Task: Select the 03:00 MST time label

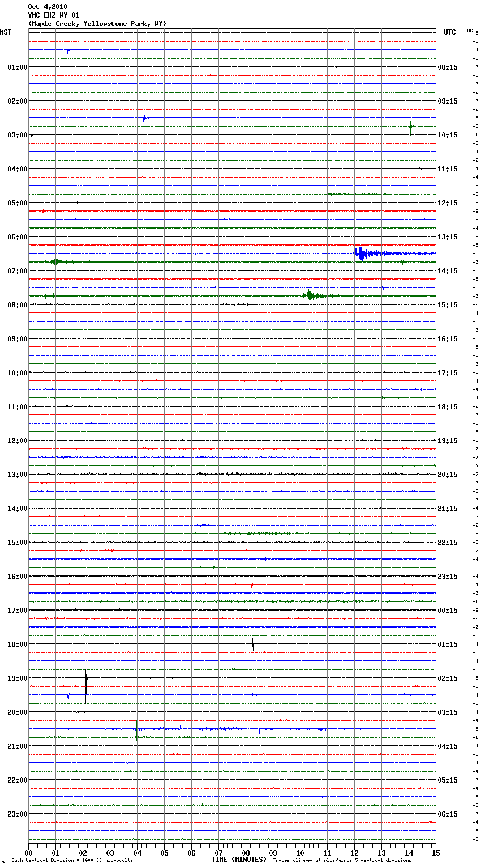Action: (18, 135)
